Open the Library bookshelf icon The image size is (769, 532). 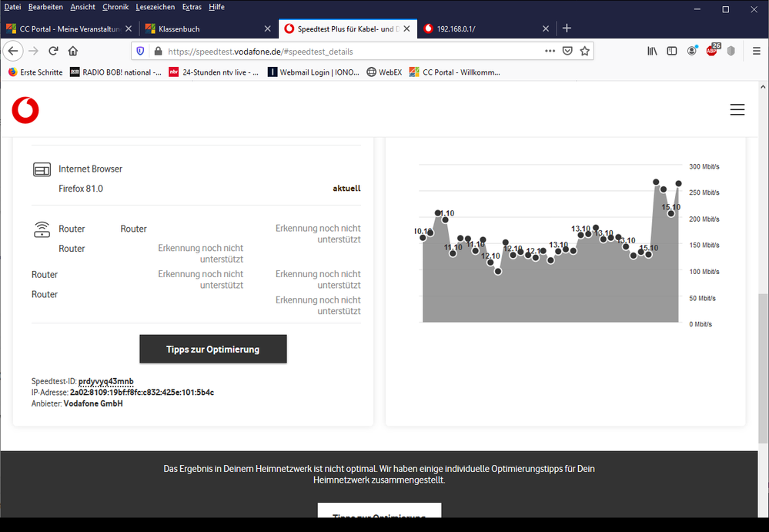(x=652, y=51)
